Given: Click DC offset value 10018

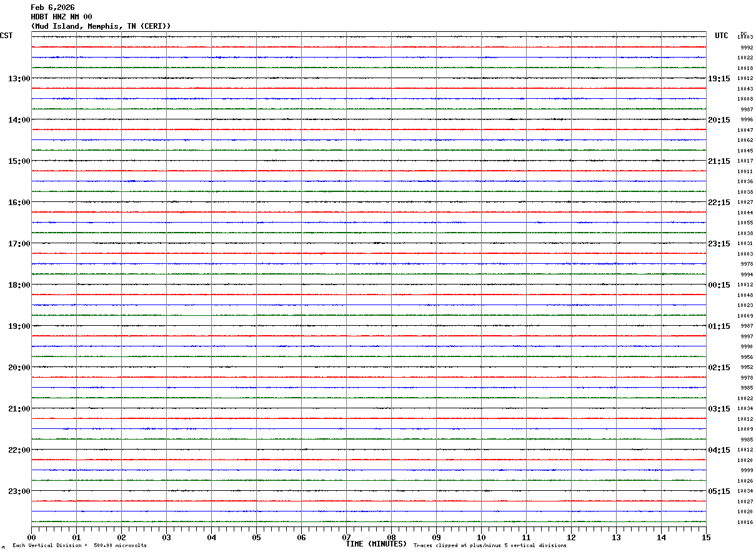Looking at the screenshot, I should (x=745, y=68).
